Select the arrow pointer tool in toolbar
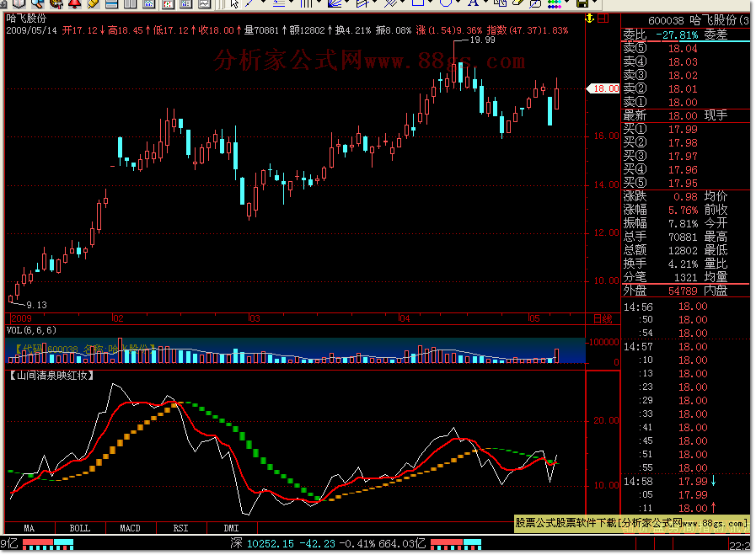The width and height of the screenshot is (756, 555). click(x=234, y=4)
